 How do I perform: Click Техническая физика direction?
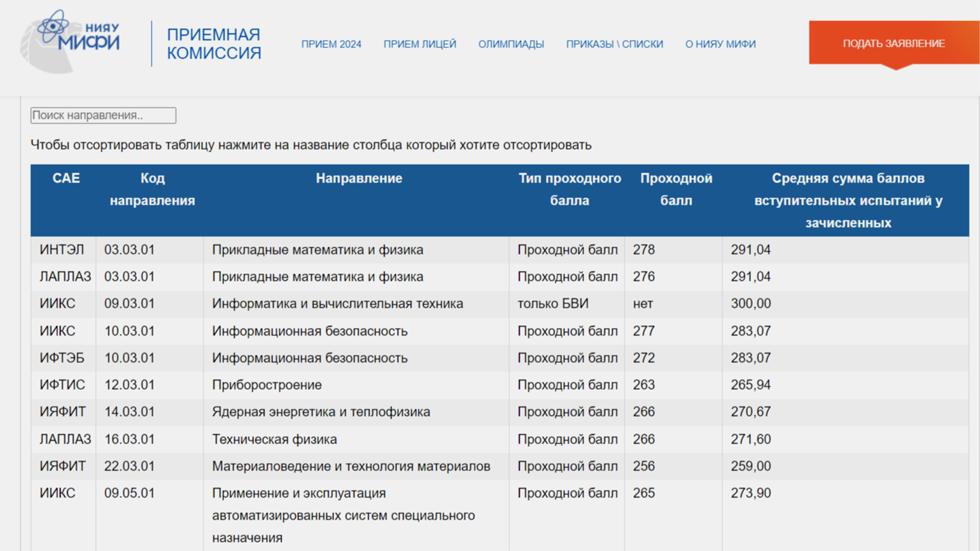[274, 439]
